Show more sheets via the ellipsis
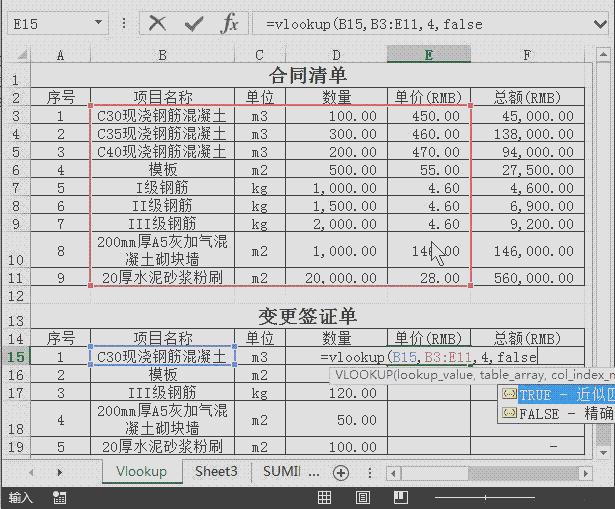Screen dimensions: 615x509 [x=314, y=473]
